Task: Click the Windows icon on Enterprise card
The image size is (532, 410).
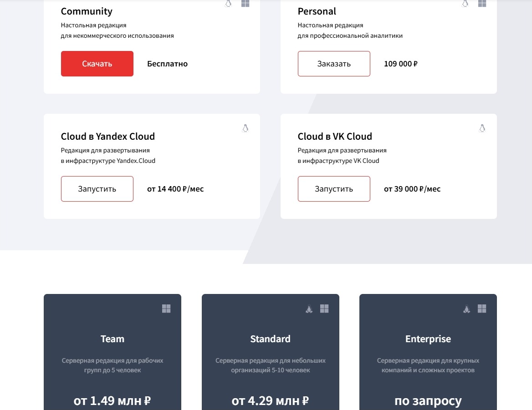Action: point(482,309)
